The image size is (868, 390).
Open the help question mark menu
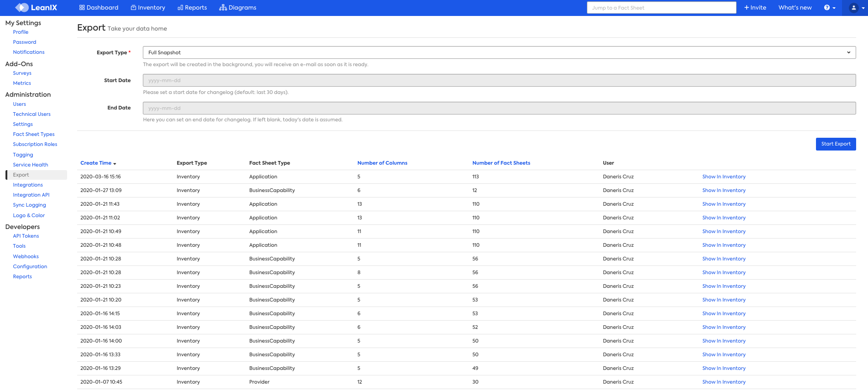pyautogui.click(x=830, y=8)
